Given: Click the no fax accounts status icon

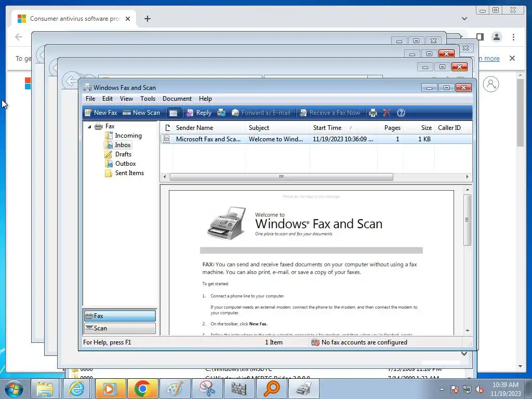Looking at the screenshot, I should coord(315,342).
